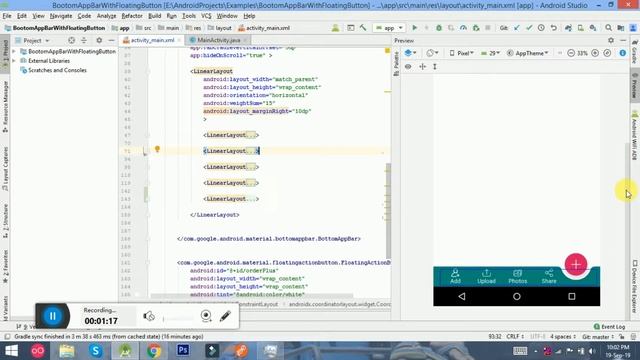
Task: Hide the Project panel with minus icon
Action: pyautogui.click(x=111, y=40)
